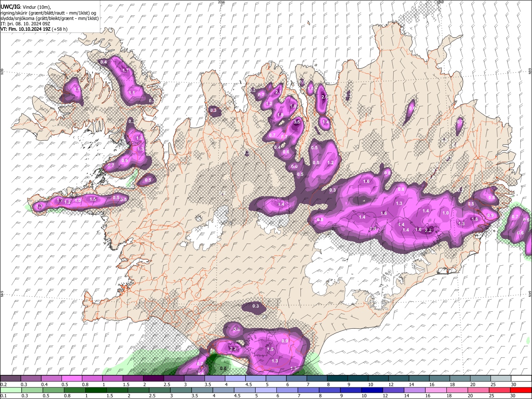Click the '15W' longitude label at the top edge
The width and height of the screenshot is (532, 399).
tap(440, 2)
